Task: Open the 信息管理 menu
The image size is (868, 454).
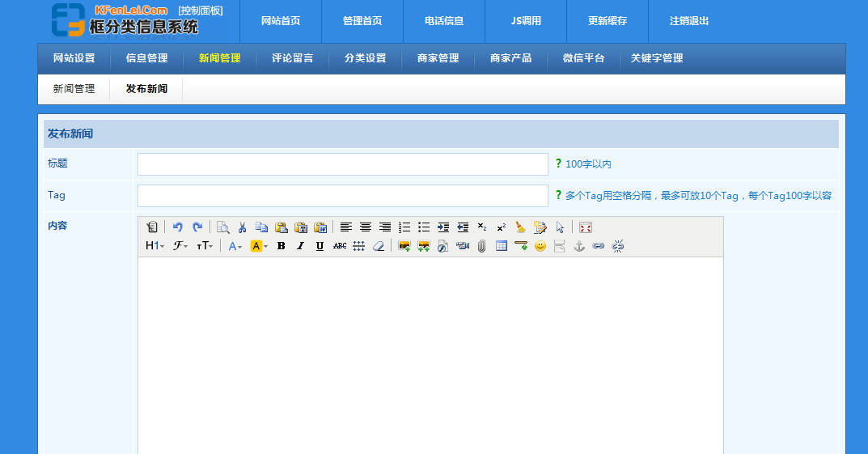Action: tap(146, 58)
